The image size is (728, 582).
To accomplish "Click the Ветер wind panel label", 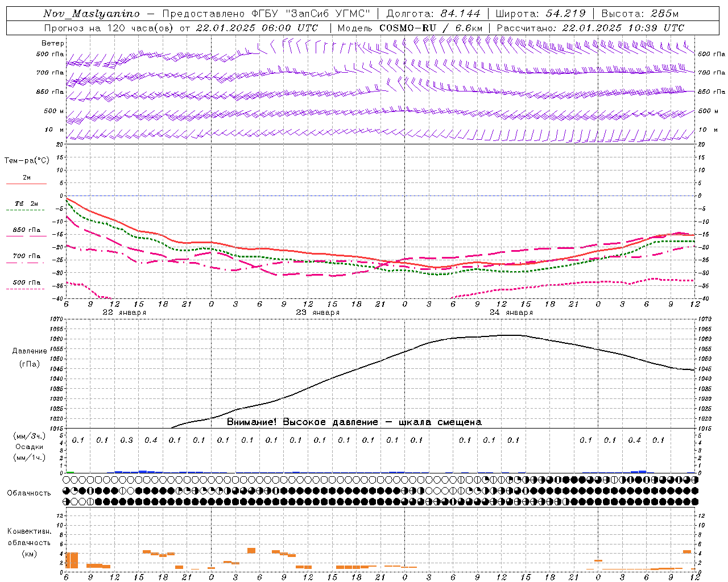I will [53, 43].
